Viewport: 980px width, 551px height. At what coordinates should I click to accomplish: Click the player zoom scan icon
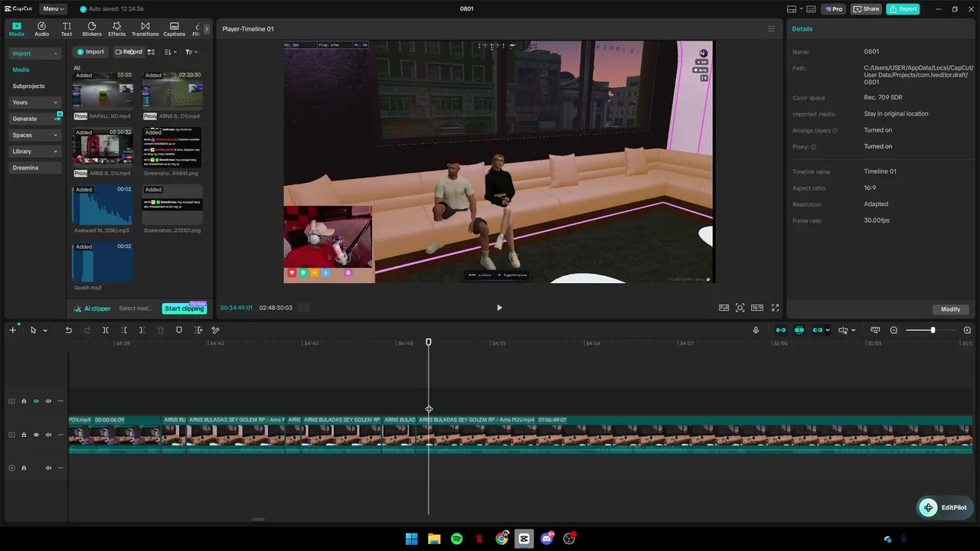click(740, 308)
